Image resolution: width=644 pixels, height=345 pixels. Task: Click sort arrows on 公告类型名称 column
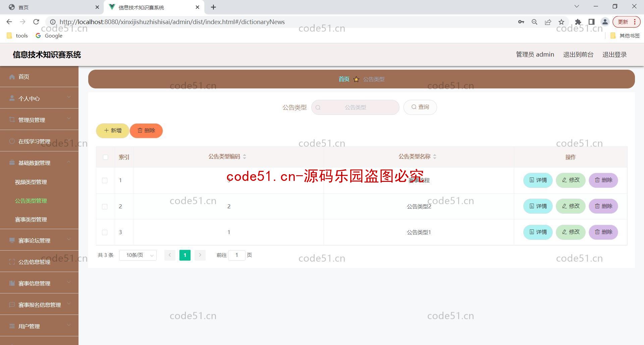(435, 156)
